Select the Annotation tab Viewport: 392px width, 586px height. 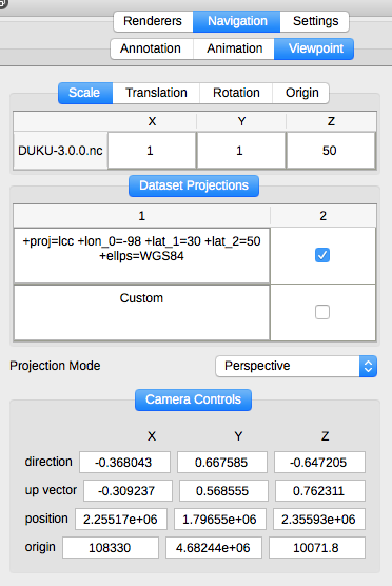[151, 49]
